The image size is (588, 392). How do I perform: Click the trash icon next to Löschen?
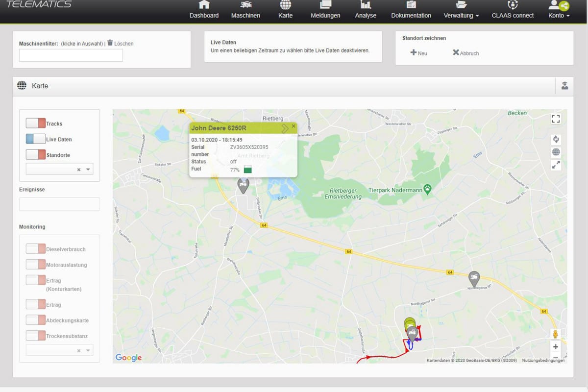110,43
